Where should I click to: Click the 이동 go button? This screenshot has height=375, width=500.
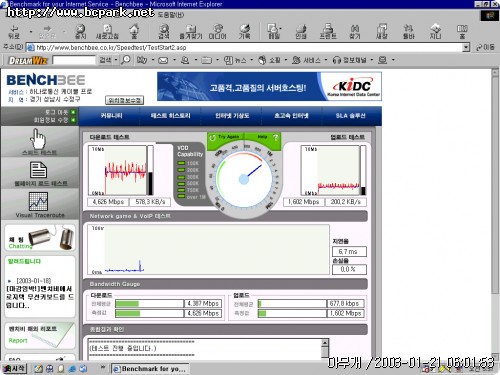pyautogui.click(x=485, y=47)
